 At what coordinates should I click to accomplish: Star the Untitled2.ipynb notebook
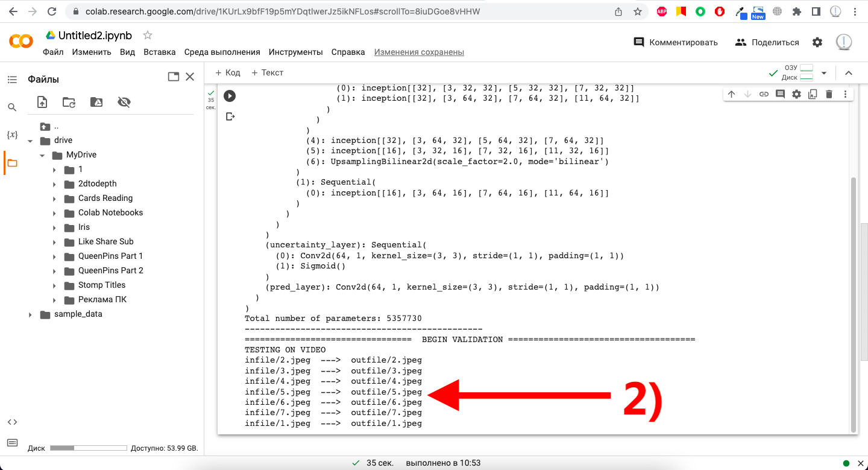[x=148, y=35]
